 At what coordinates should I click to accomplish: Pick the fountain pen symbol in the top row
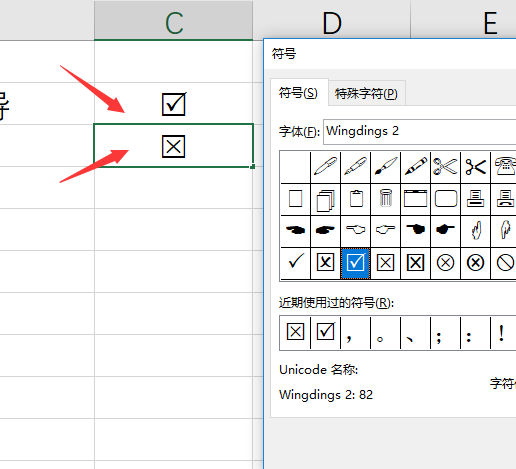(x=356, y=167)
